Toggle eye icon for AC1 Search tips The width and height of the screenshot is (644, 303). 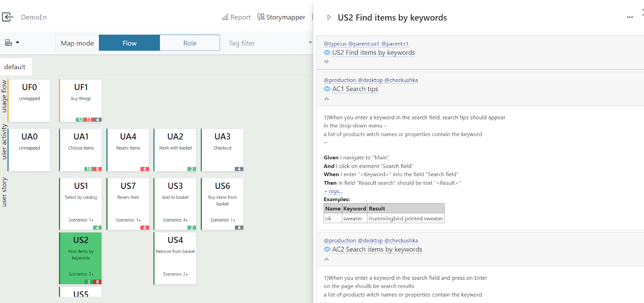click(x=327, y=89)
